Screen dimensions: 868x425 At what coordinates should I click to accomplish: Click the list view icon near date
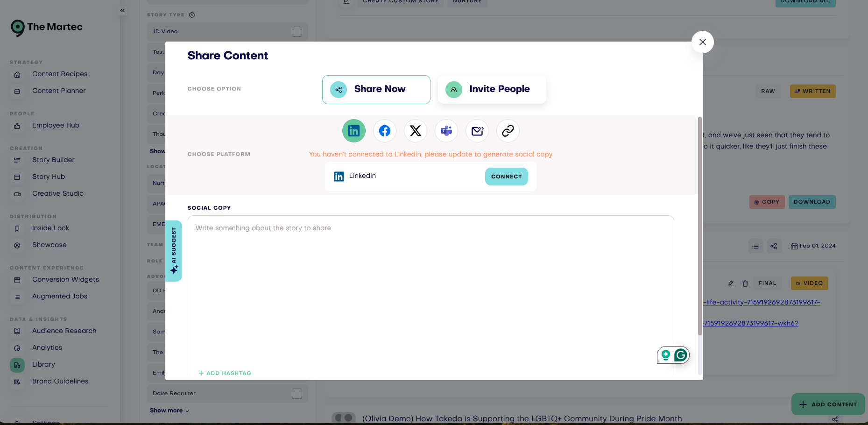tap(755, 246)
